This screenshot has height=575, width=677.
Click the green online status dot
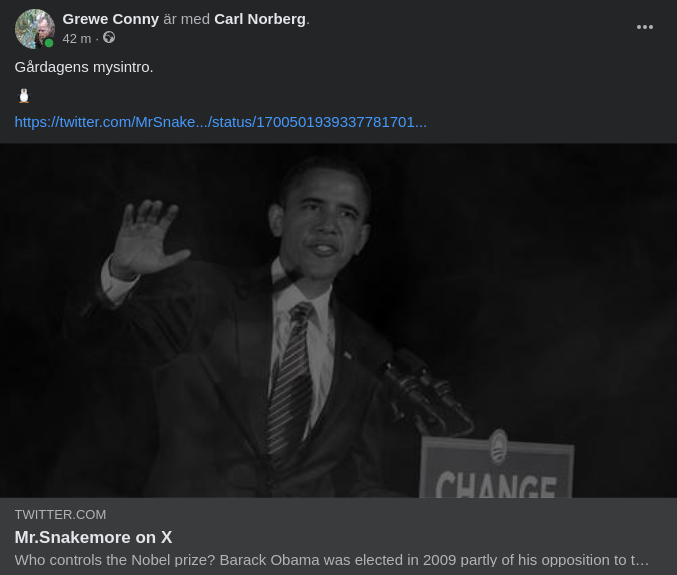click(49, 43)
